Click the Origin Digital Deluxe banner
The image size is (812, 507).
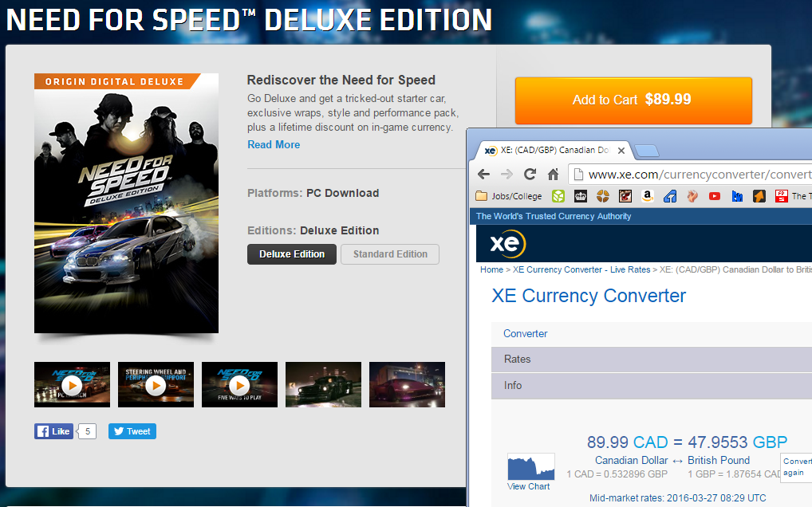117,81
